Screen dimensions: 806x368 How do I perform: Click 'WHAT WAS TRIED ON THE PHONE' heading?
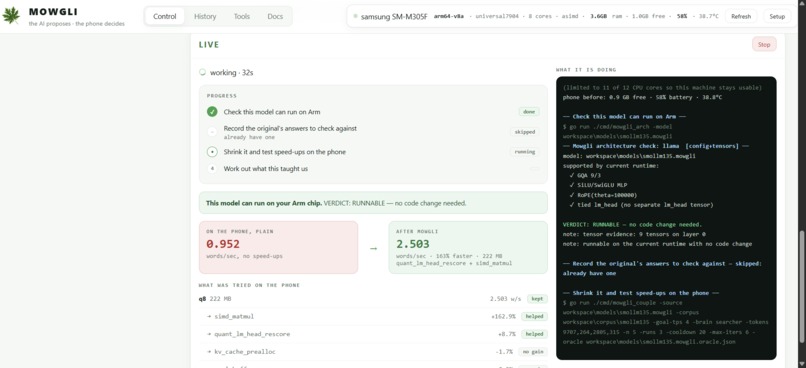click(249, 285)
